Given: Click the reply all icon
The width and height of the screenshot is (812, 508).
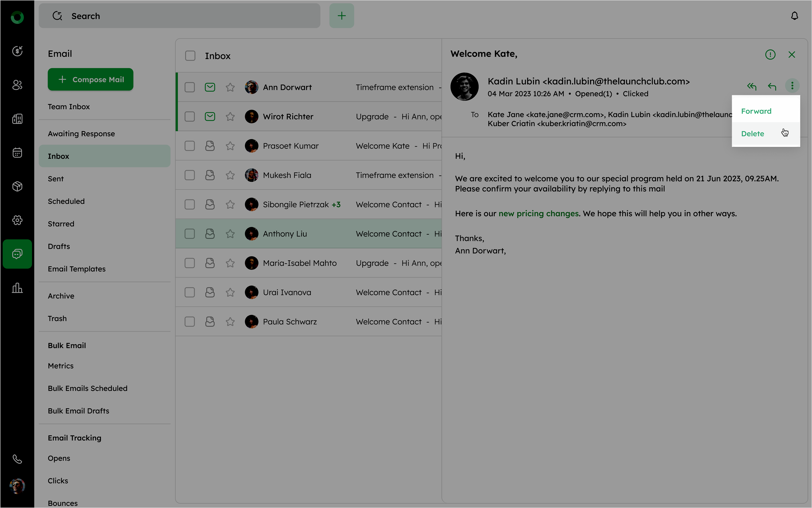Looking at the screenshot, I should coord(752,86).
